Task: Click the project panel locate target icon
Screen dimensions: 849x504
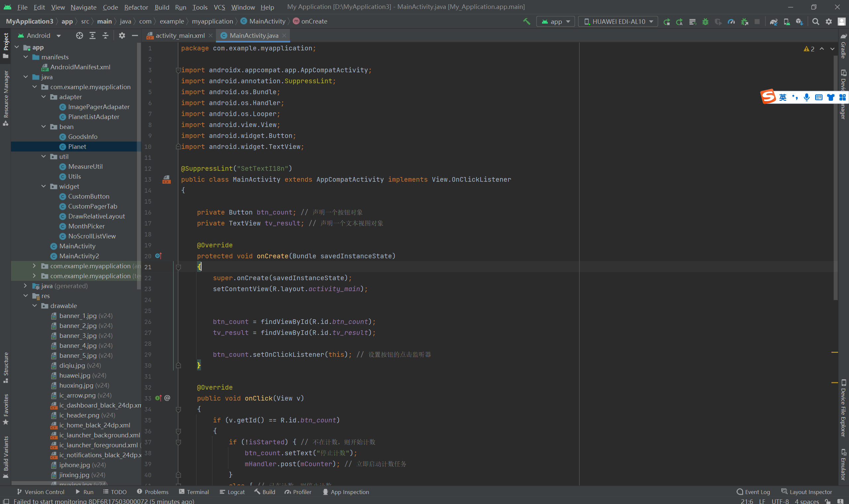Action: (x=80, y=36)
